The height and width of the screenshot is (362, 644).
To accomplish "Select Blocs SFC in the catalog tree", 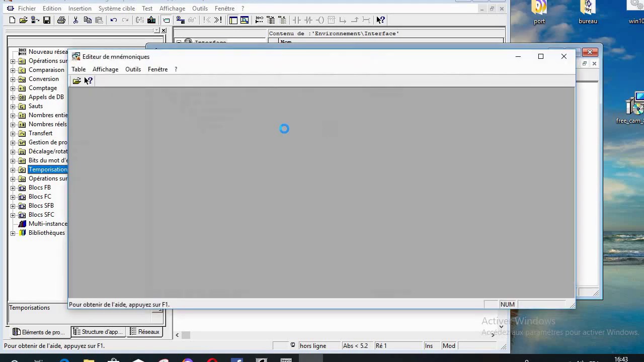I will [41, 215].
